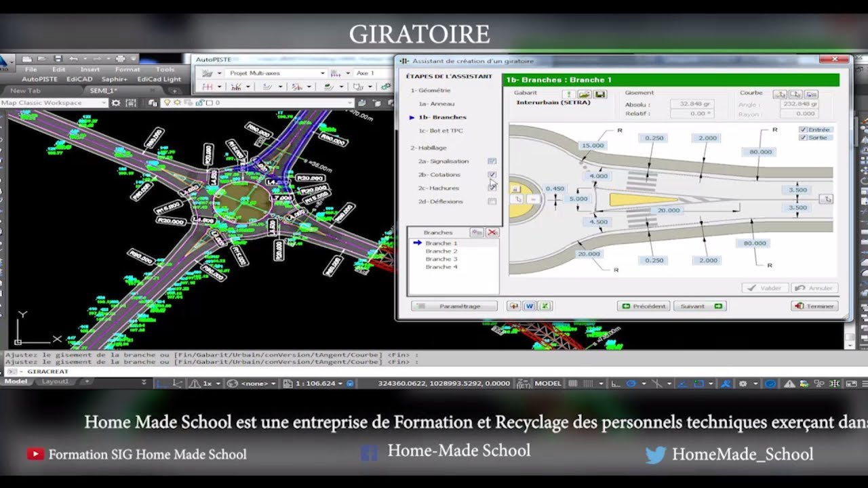
Task: Enable the 2d- Déflexions checkbox
Action: (492, 201)
